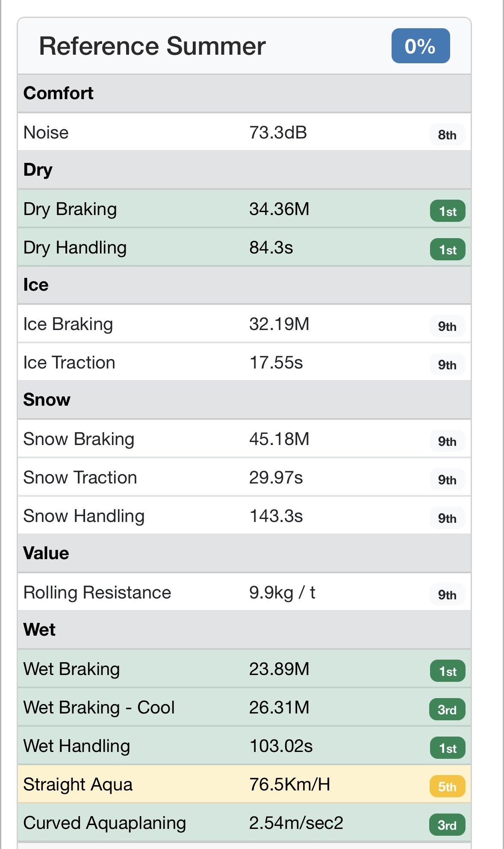Select the Ice Traction 9th badge
This screenshot has width=504, height=849.
pyautogui.click(x=447, y=365)
